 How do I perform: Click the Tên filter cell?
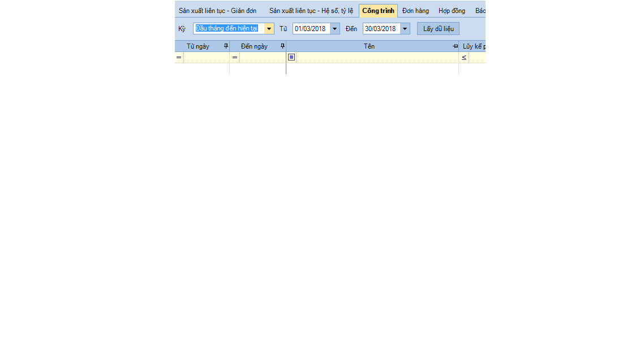click(377, 58)
